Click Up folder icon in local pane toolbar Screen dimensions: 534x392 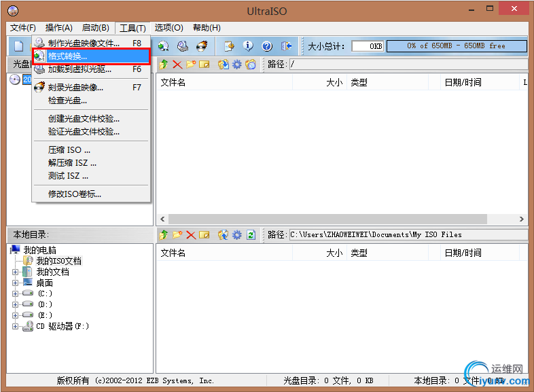point(164,234)
